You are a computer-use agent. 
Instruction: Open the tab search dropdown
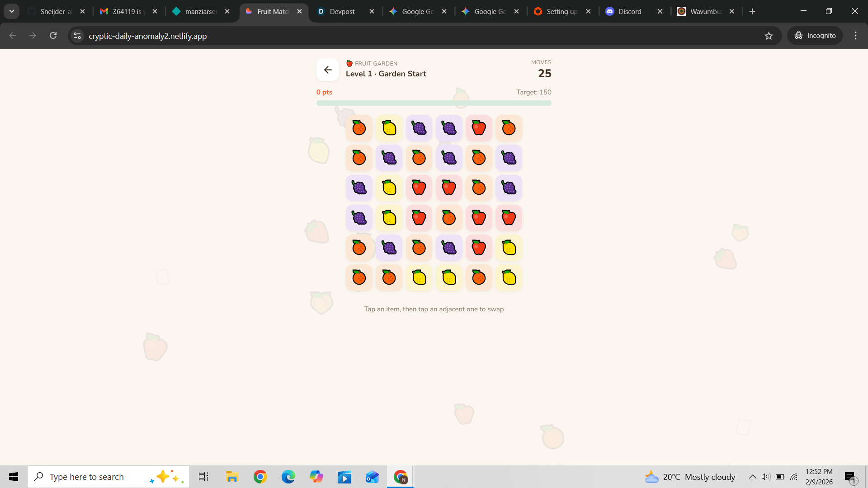[x=12, y=11]
